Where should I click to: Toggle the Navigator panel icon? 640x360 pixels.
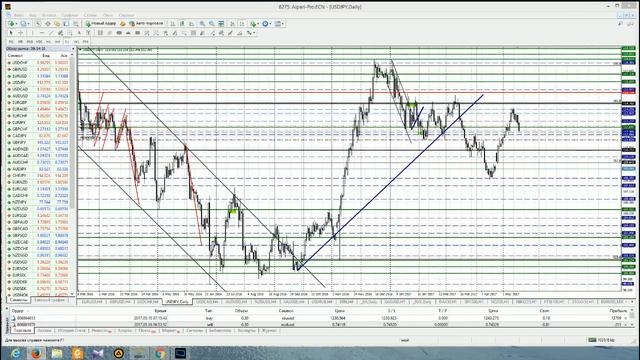click(57, 24)
